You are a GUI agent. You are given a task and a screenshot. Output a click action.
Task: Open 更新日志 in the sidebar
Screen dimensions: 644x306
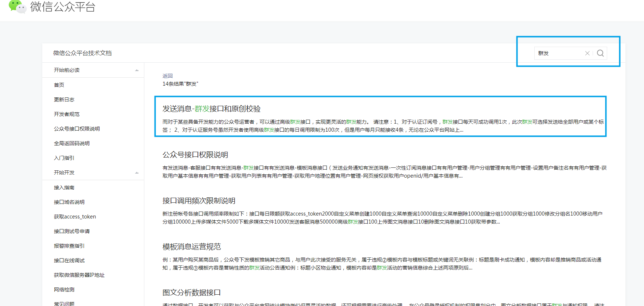click(64, 100)
